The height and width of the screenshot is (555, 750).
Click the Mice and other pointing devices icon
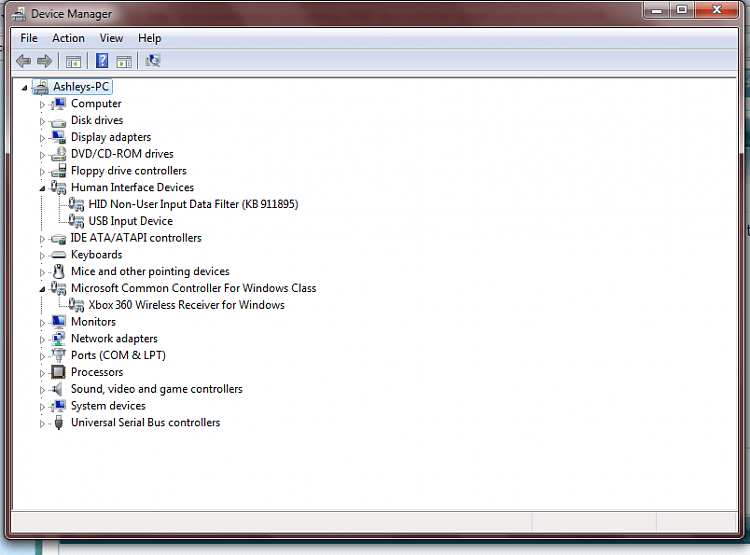(58, 272)
